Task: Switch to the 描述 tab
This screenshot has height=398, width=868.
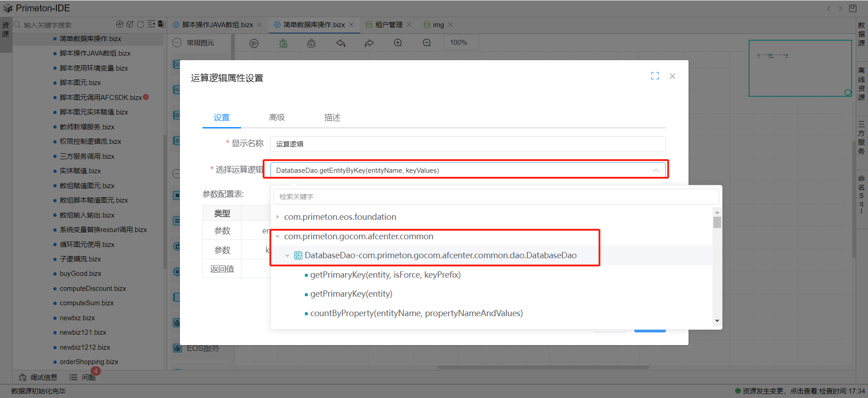Action: coord(332,118)
